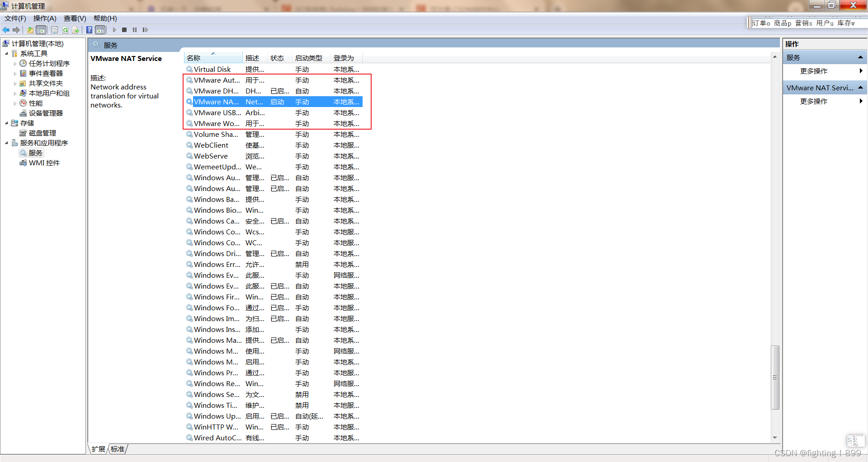Viewport: 868px width, 462px height.
Task: Select the WemeetUpd... service row
Action: point(274,167)
